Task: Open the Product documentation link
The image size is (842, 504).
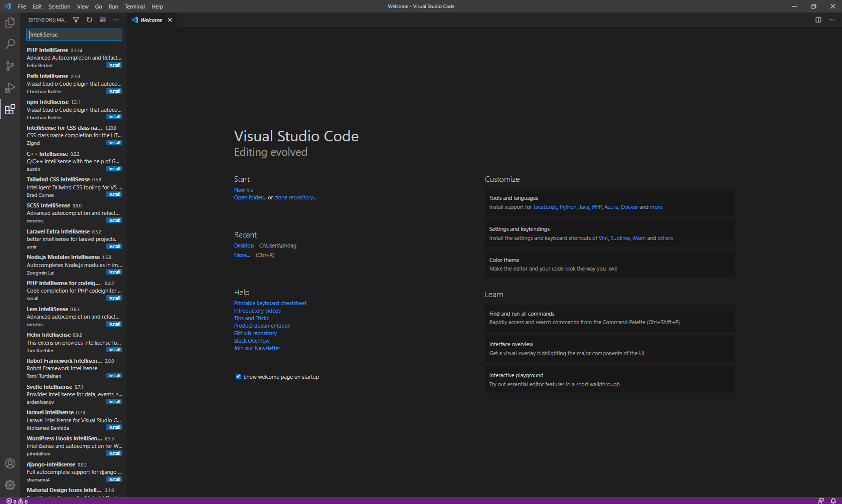Action: (262, 326)
